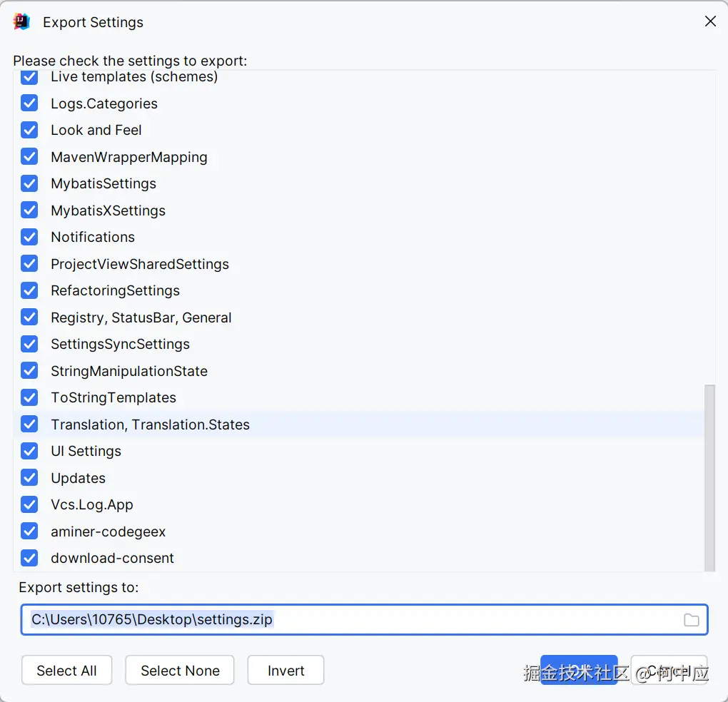Toggle SettingsSyncSettings checkbox
The image size is (728, 702).
(29, 344)
